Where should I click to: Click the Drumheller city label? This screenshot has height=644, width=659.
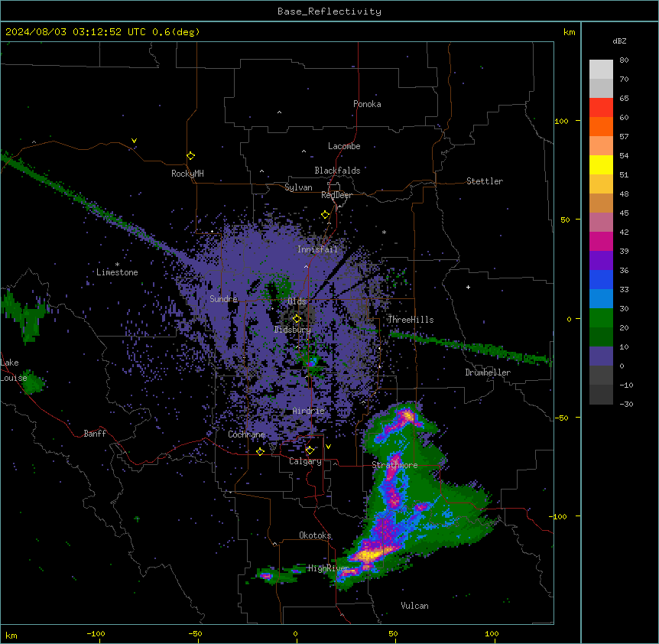(488, 372)
